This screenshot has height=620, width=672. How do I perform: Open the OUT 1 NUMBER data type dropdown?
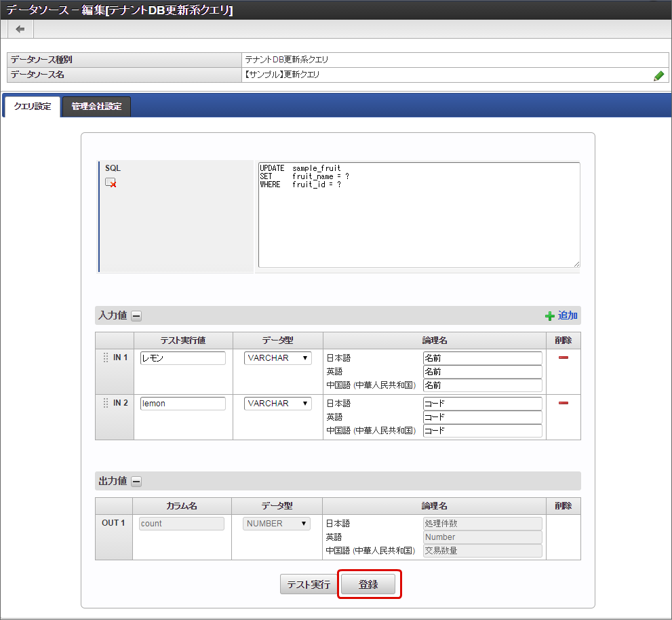(277, 524)
